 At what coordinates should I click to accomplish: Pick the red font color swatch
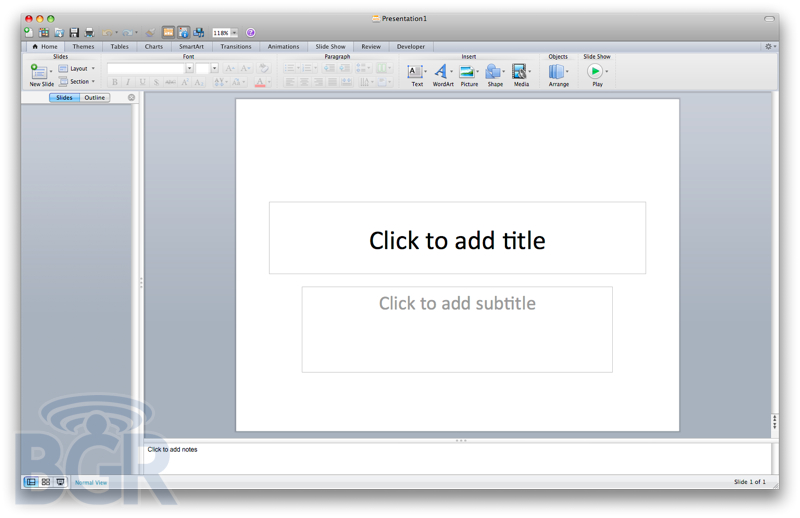click(x=260, y=82)
